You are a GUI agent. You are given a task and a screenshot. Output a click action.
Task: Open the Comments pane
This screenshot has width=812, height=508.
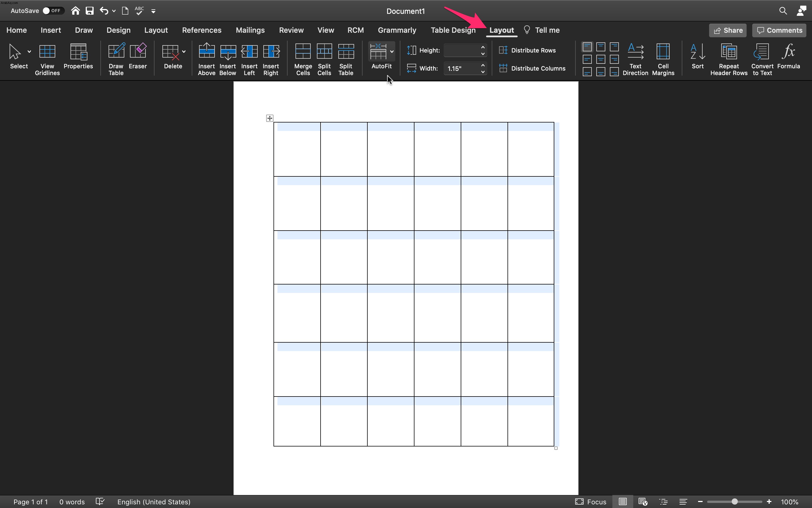coord(779,30)
